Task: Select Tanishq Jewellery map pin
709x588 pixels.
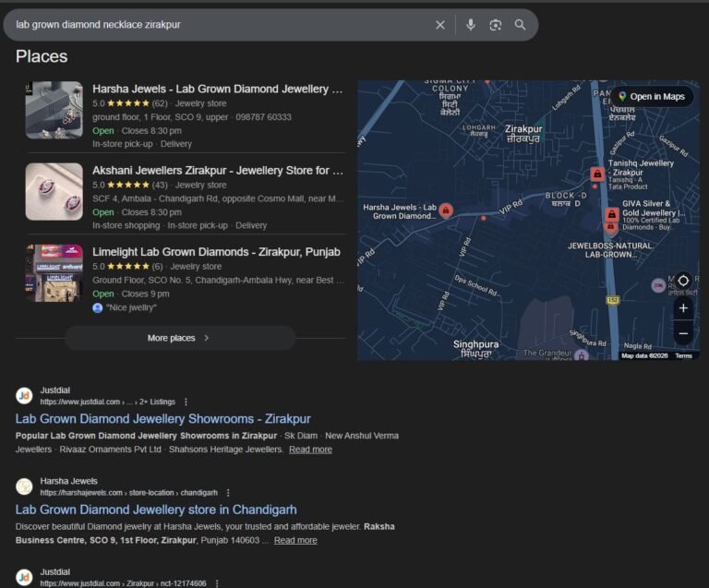Action: pos(597,174)
